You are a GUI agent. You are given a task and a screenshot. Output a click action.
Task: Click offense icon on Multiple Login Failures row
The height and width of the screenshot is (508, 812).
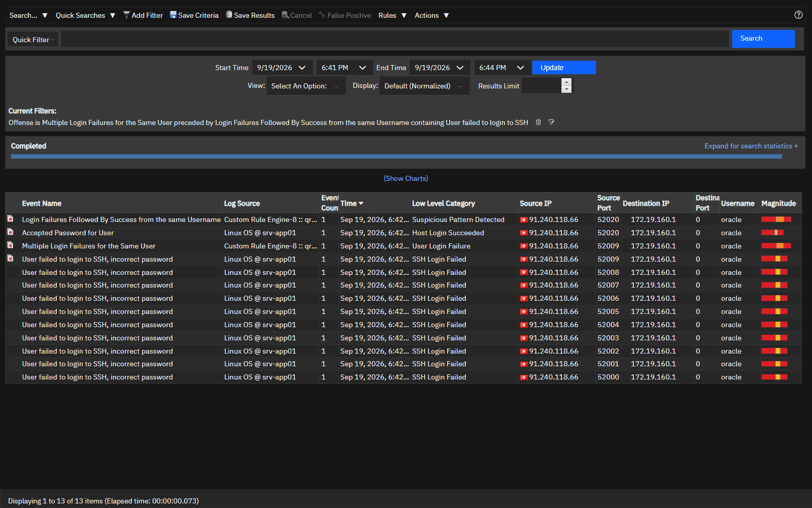[x=10, y=245]
